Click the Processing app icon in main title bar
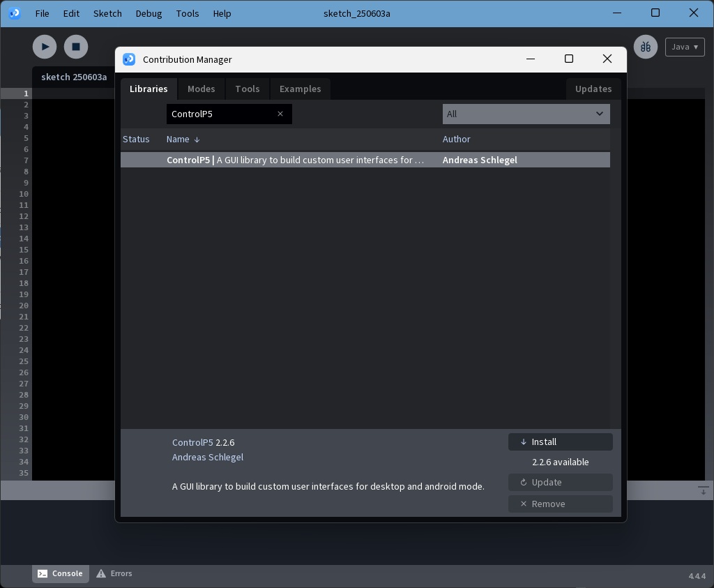The width and height of the screenshot is (714, 588). coord(15,13)
